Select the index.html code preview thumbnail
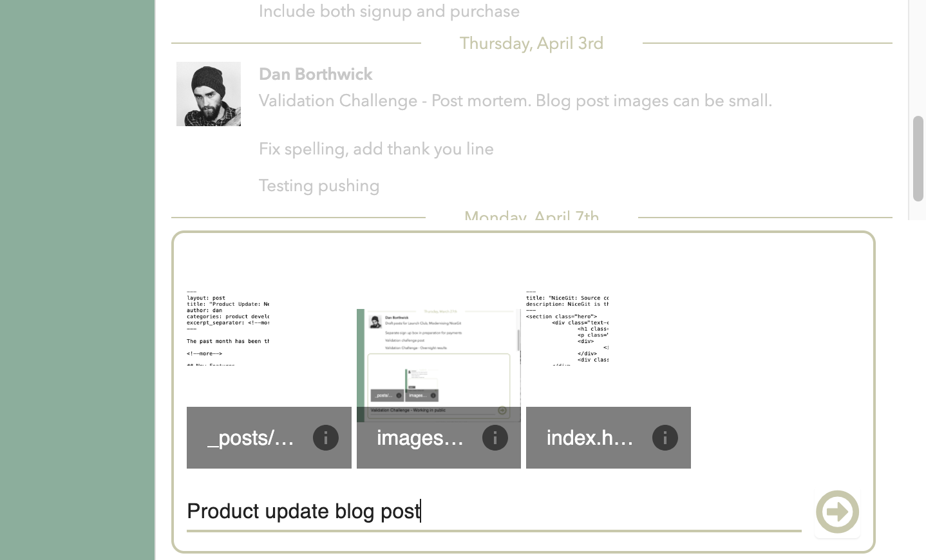The width and height of the screenshot is (926, 560). pos(608,335)
